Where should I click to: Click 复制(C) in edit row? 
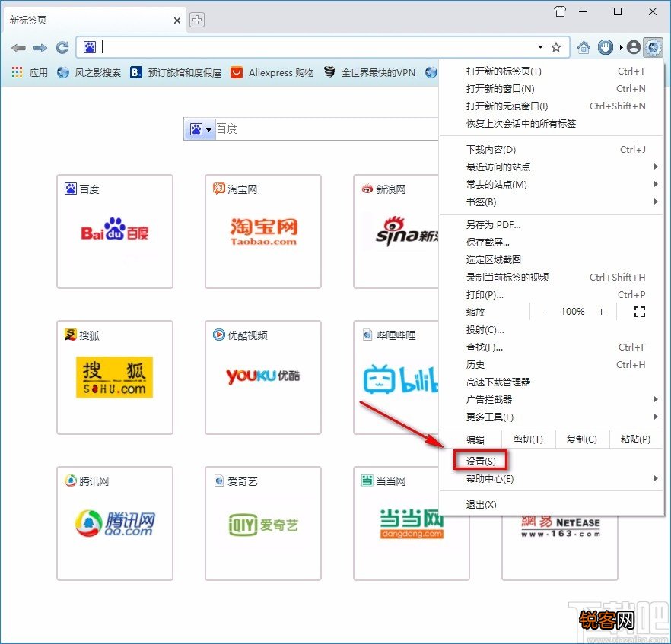click(x=582, y=439)
